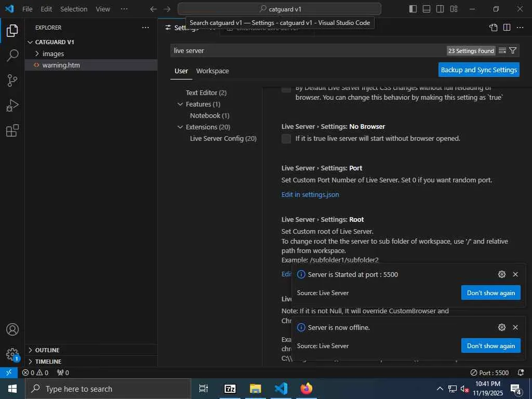Clear the settings search input
532x399 pixels.
point(502,50)
